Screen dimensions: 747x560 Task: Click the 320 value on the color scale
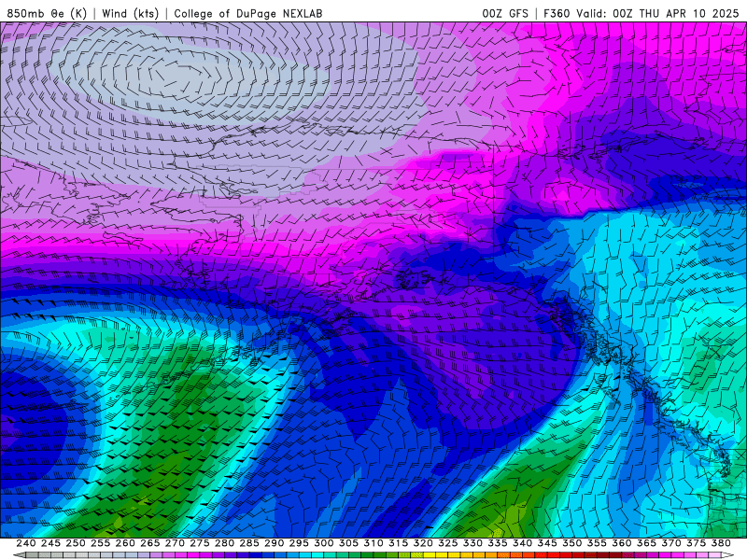click(x=423, y=543)
